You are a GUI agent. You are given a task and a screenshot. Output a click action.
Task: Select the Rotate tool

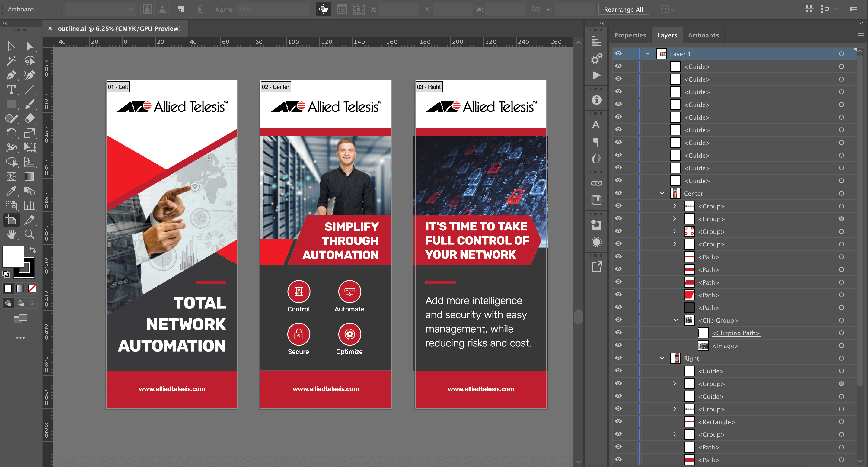tap(11, 133)
